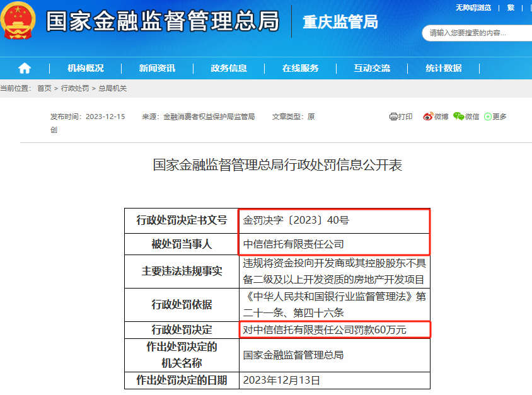Image resolution: width=532 pixels, height=395 pixels.
Task: Open the 机构概况 menu
Action: pos(86,68)
